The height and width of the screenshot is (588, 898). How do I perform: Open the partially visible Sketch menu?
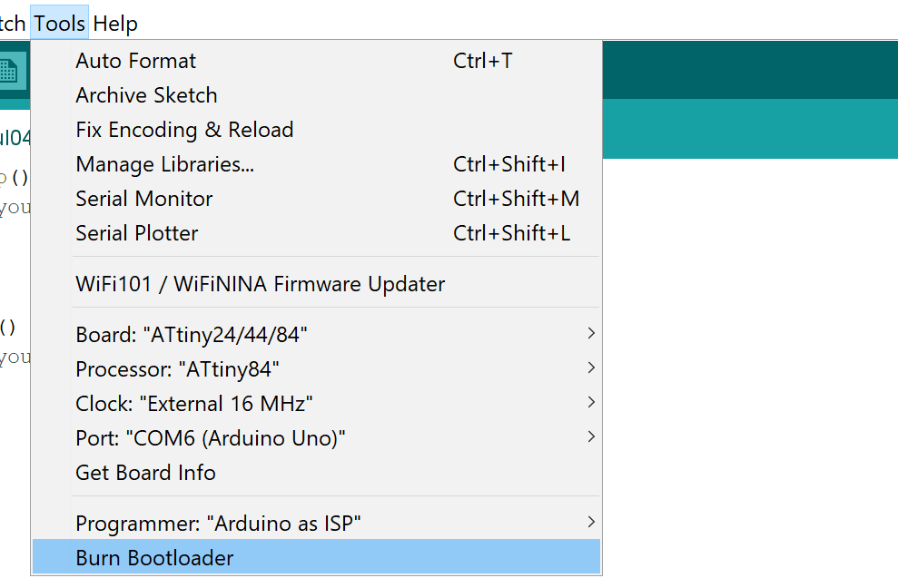tap(13, 24)
